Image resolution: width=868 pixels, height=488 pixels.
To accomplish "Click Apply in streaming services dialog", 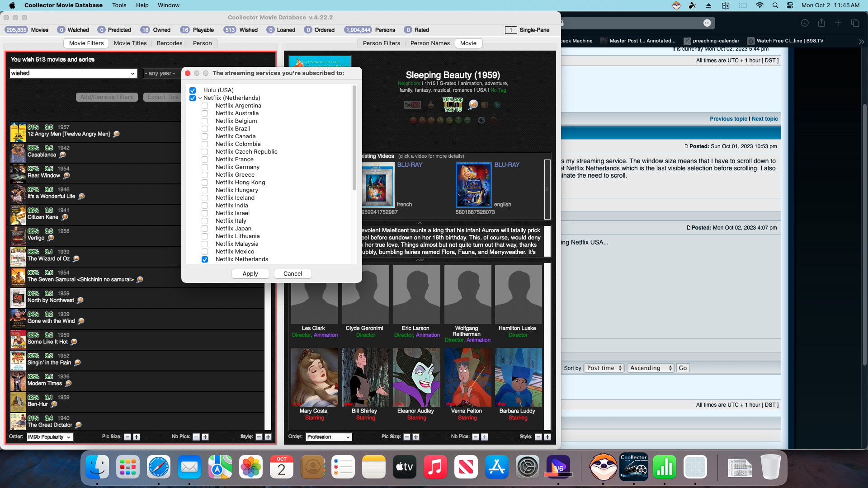I will (250, 274).
